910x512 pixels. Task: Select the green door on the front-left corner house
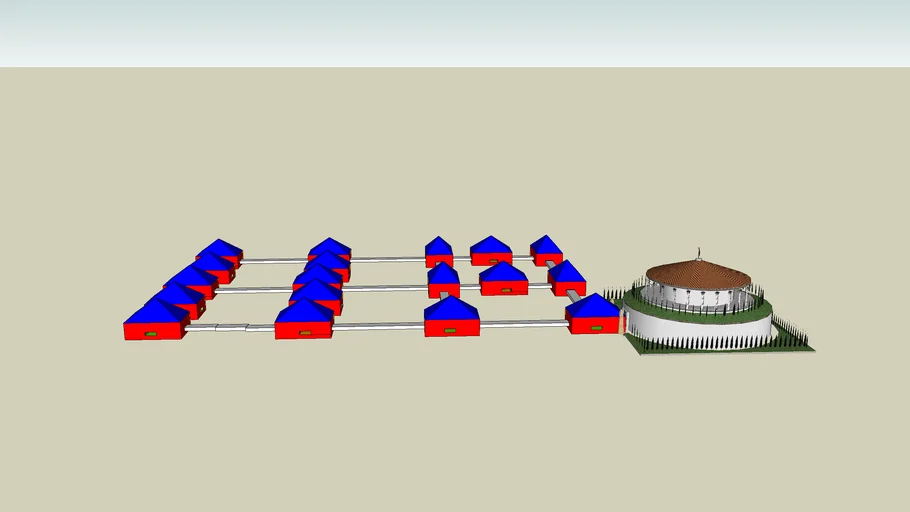[151, 333]
